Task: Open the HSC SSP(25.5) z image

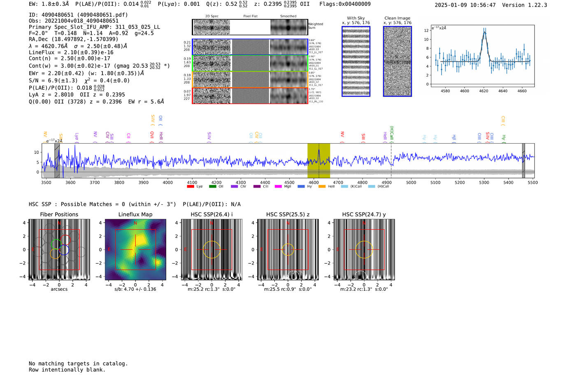Action: 288,250
